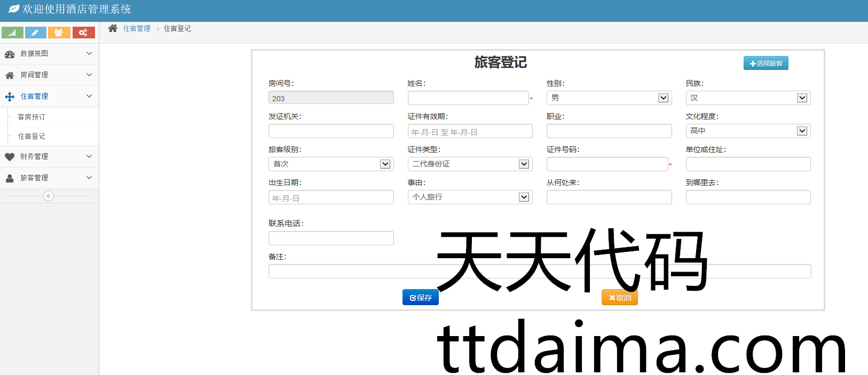The height and width of the screenshot is (375, 868).
Task: Click the orange users shortcut icon
Action: click(59, 33)
